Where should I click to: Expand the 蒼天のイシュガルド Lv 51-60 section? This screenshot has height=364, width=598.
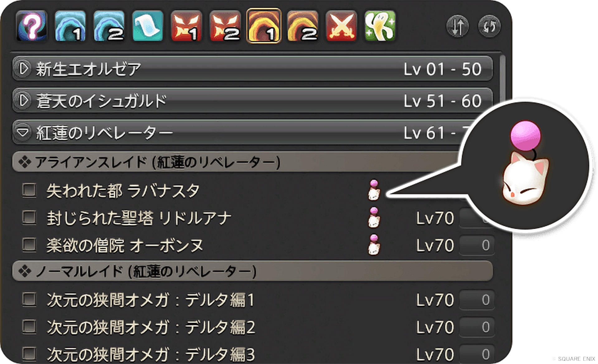tap(253, 100)
